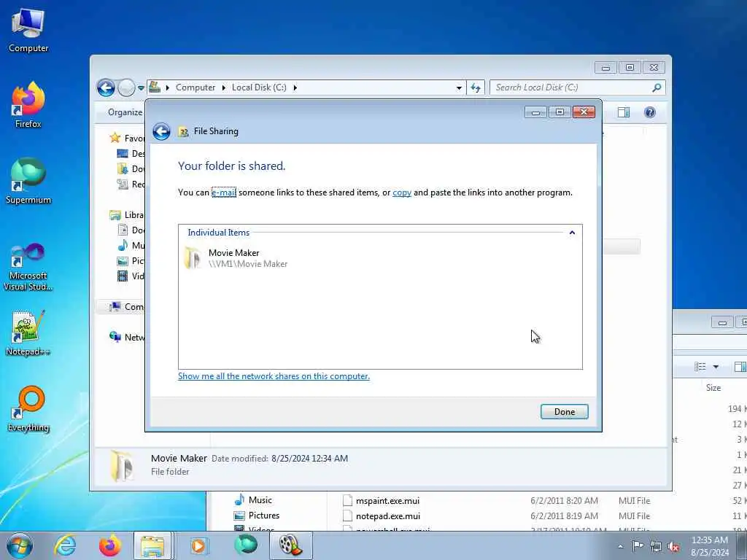Show hidden tray icons arrow
This screenshot has width=747, height=560.
[620, 547]
